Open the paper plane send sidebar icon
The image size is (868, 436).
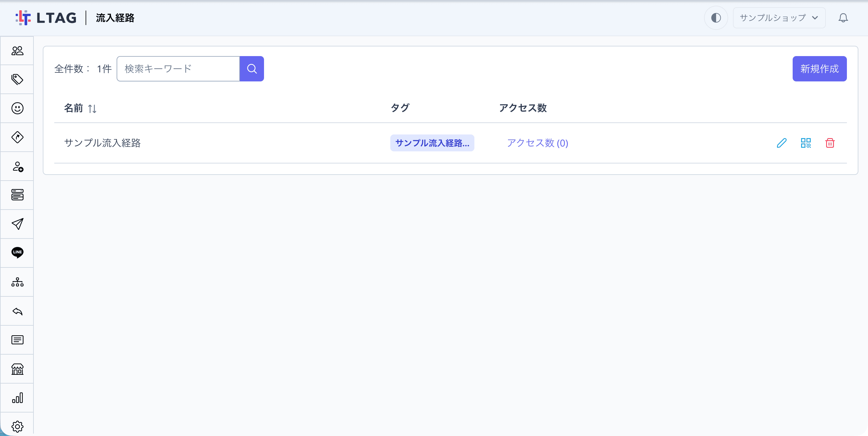[17, 224]
